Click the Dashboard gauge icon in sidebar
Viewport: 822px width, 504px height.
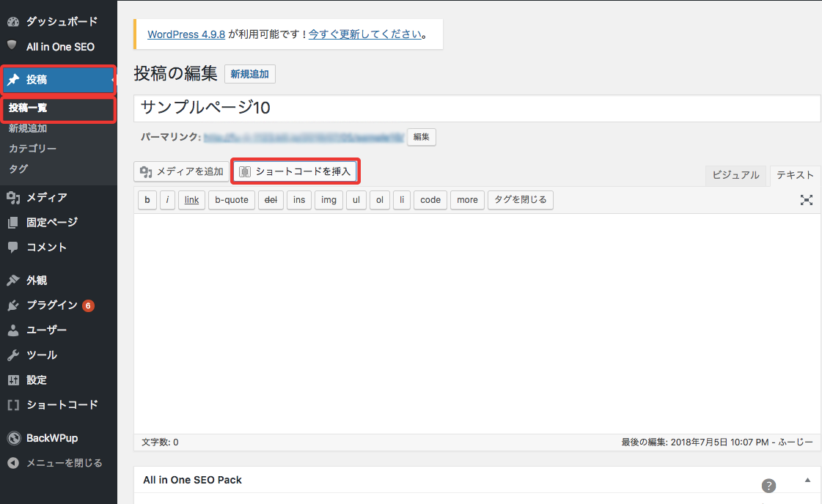pyautogui.click(x=13, y=22)
